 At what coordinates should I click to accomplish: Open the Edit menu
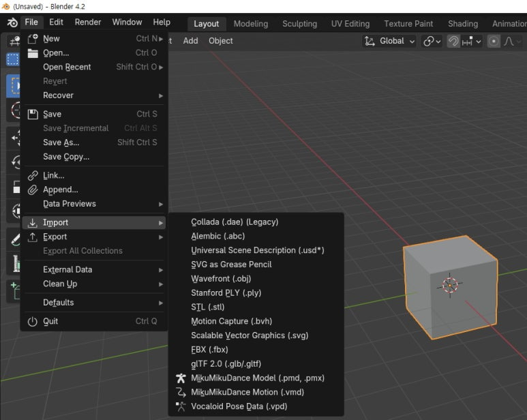tap(56, 22)
